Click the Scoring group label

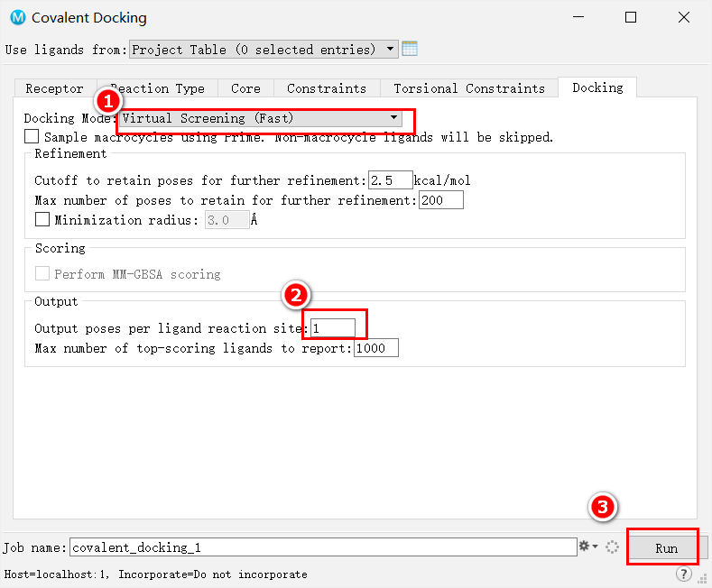click(60, 248)
